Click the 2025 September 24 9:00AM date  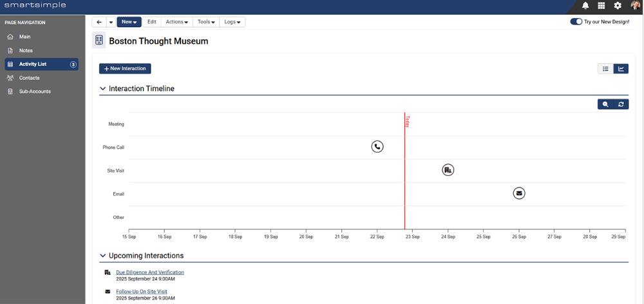tap(146, 280)
